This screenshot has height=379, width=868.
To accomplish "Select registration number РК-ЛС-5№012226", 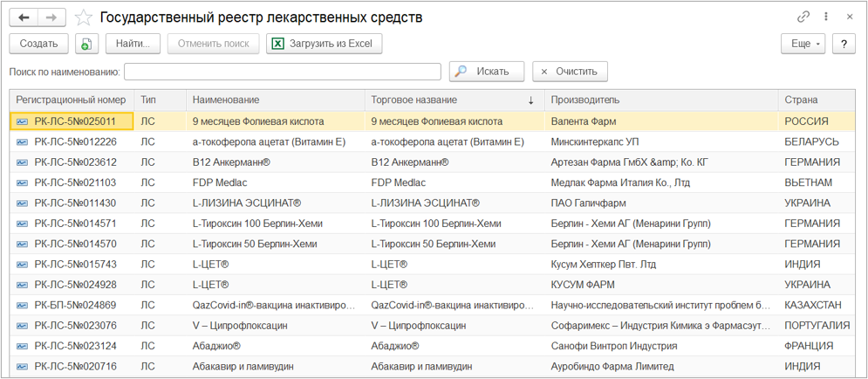I will tap(75, 141).
